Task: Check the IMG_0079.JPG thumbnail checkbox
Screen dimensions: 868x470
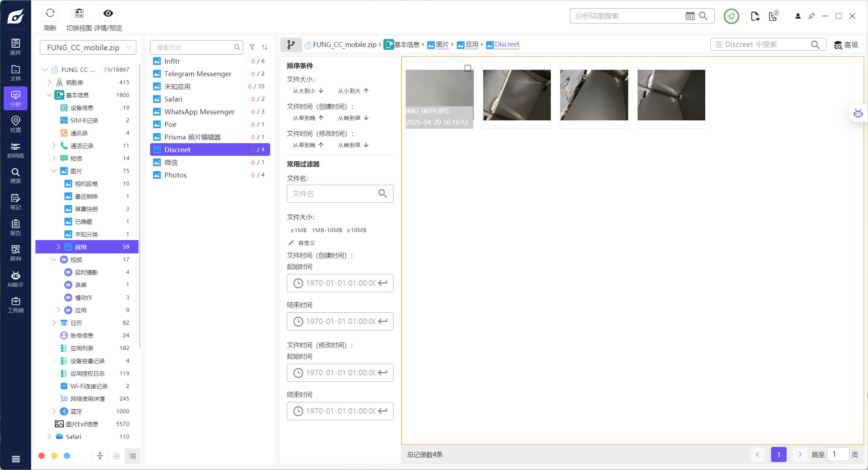Action: [468, 68]
